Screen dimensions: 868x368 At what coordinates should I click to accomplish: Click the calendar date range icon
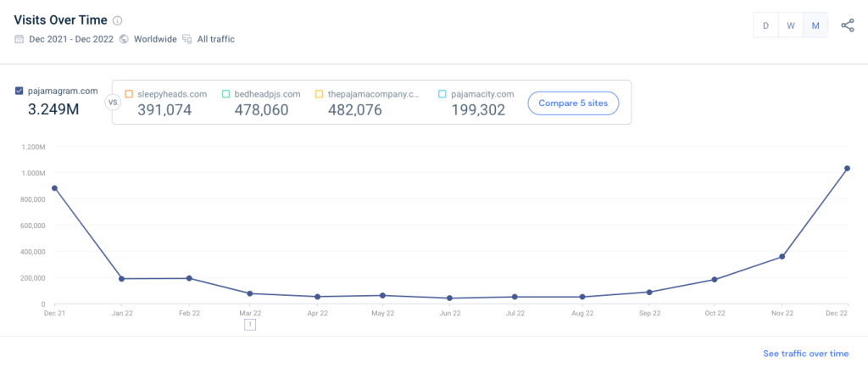[x=19, y=39]
